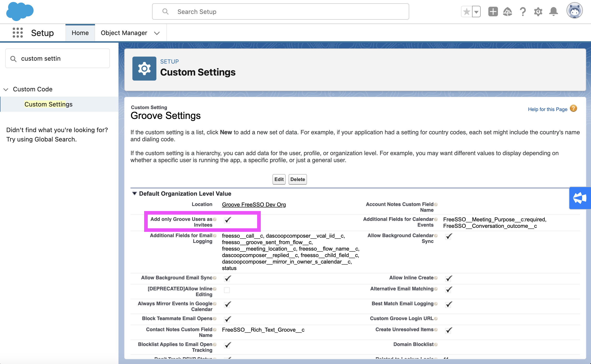Click the Search Setup field

pos(280,12)
